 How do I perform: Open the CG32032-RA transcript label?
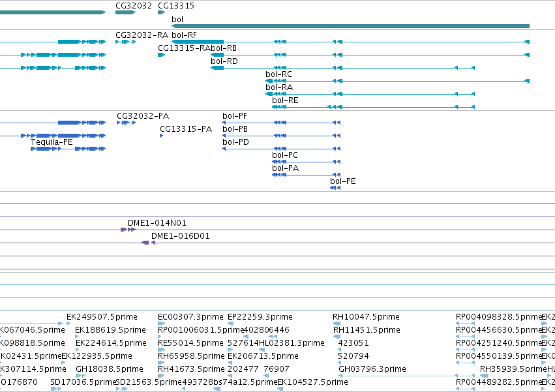[x=142, y=35]
